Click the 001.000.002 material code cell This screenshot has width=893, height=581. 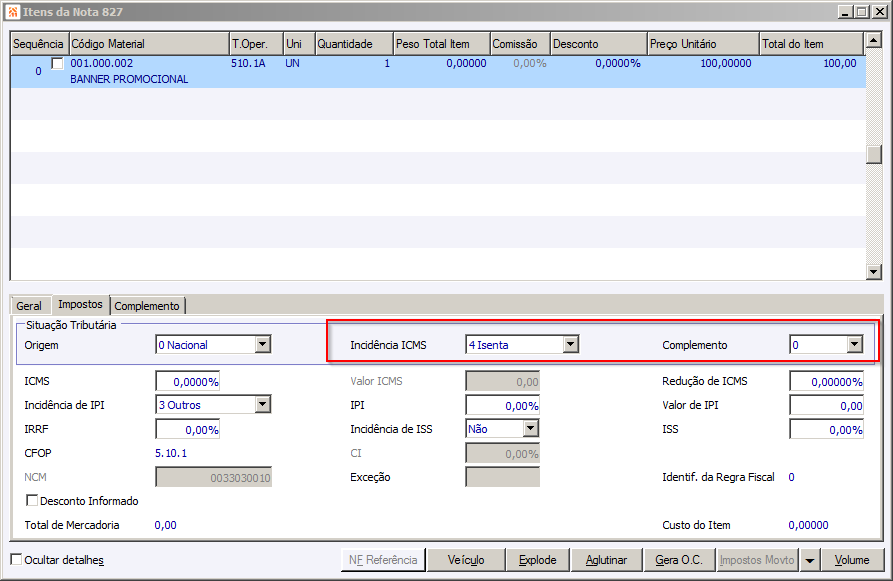[x=101, y=63]
